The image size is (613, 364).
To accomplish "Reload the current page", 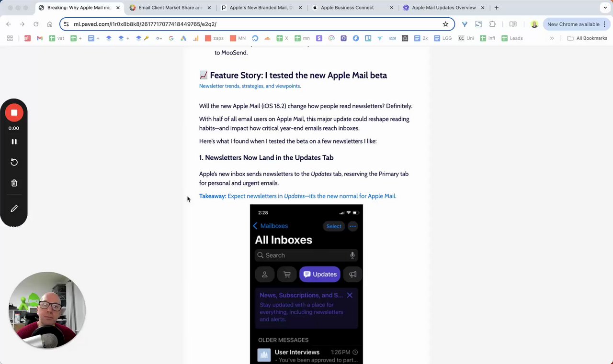I will tap(36, 24).
